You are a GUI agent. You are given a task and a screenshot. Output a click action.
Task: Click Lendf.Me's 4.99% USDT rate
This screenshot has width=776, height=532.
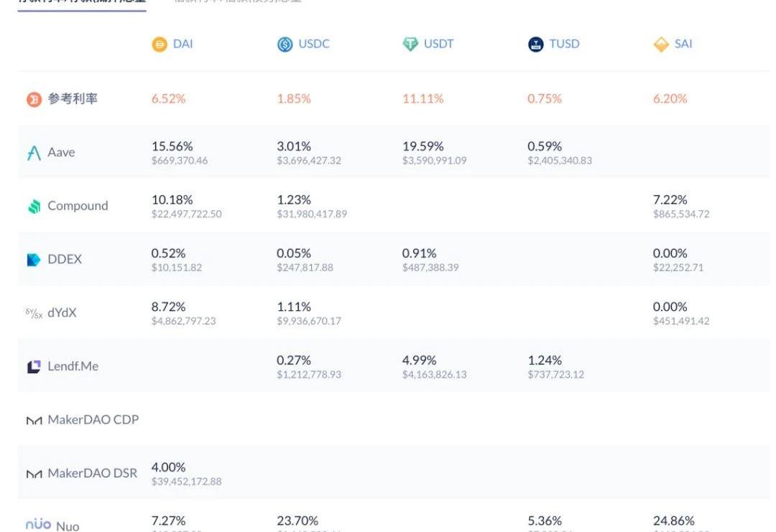pos(419,360)
